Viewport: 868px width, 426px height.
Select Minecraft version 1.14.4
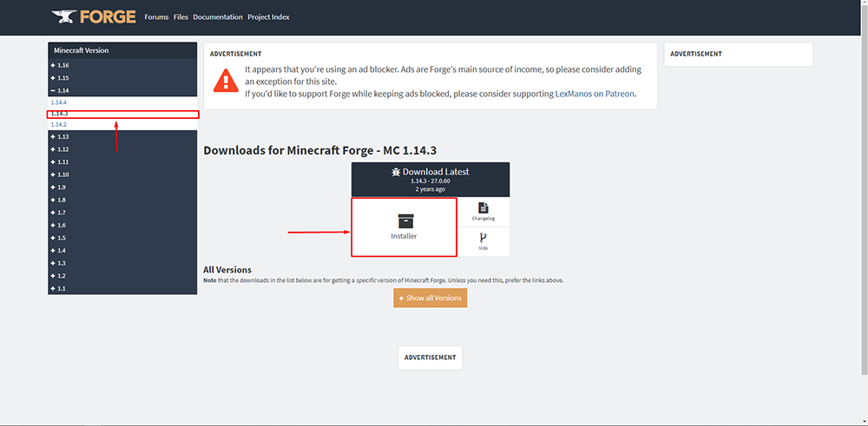tap(59, 103)
